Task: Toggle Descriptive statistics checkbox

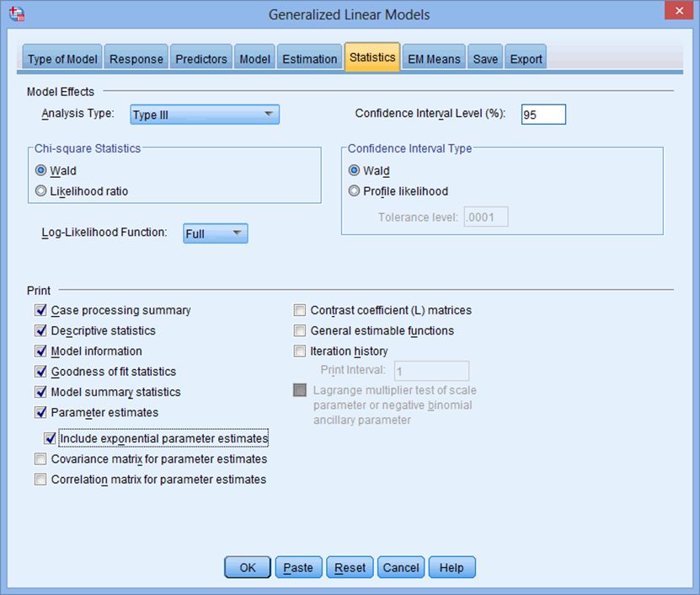Action: 40,330
